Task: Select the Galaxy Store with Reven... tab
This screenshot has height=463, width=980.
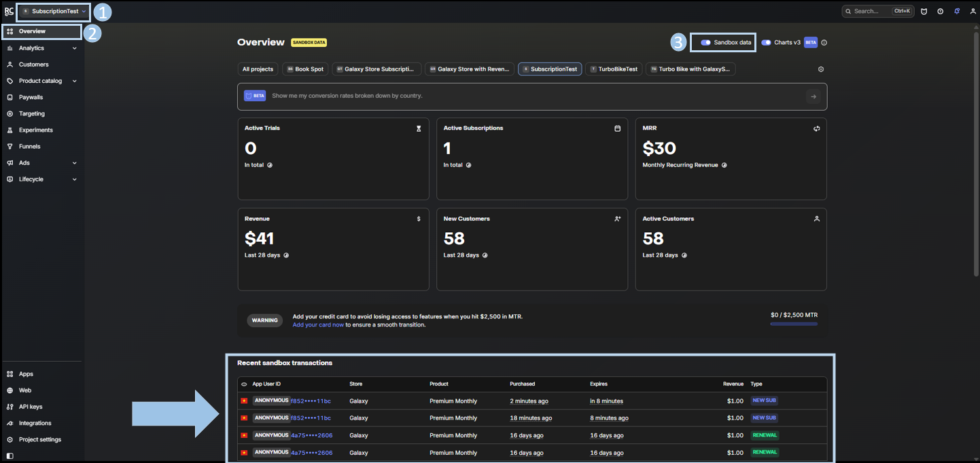Action: tap(470, 69)
